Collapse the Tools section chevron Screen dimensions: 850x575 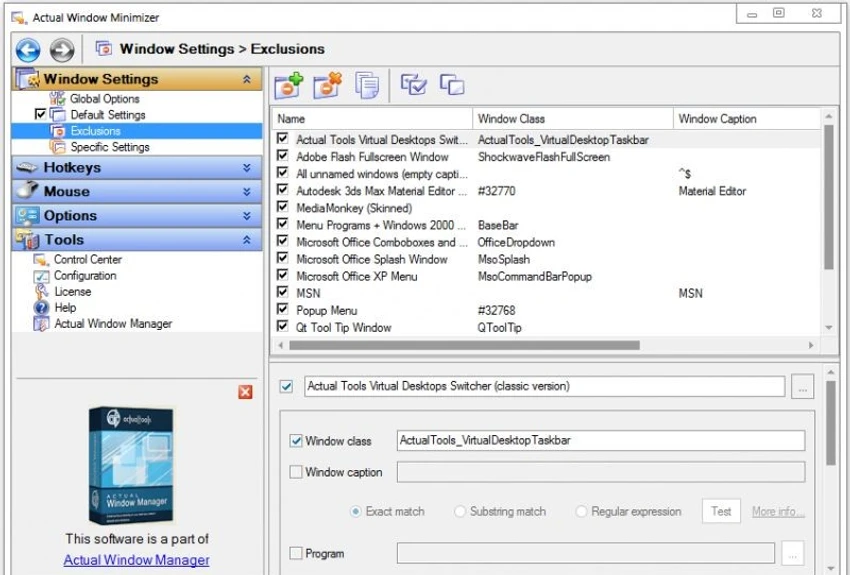[247, 239]
